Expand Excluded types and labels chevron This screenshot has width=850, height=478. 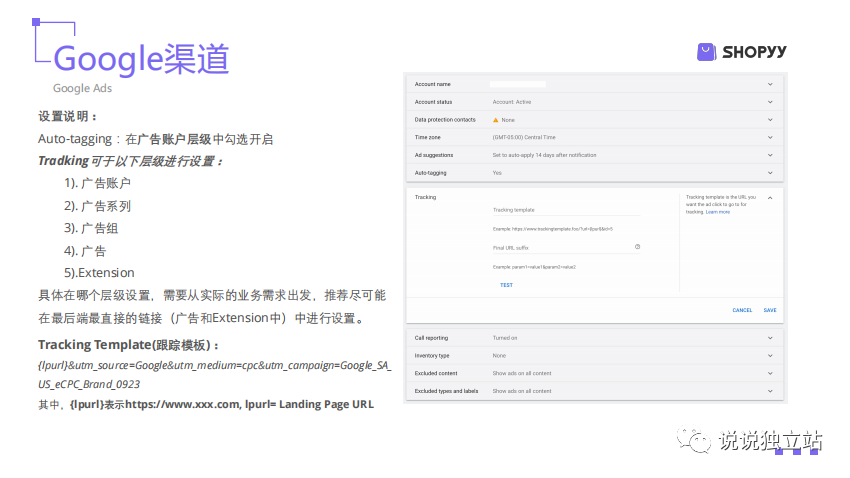pos(770,391)
